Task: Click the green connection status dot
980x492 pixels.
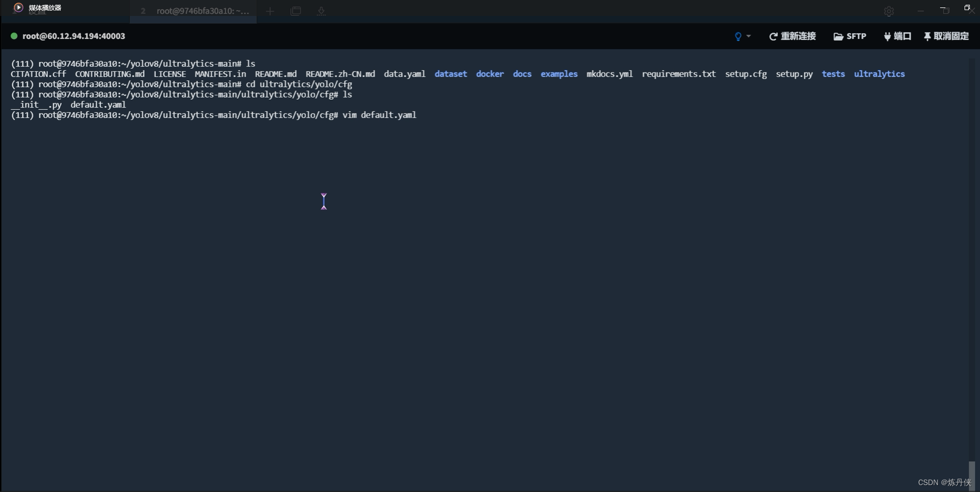Action: [14, 36]
